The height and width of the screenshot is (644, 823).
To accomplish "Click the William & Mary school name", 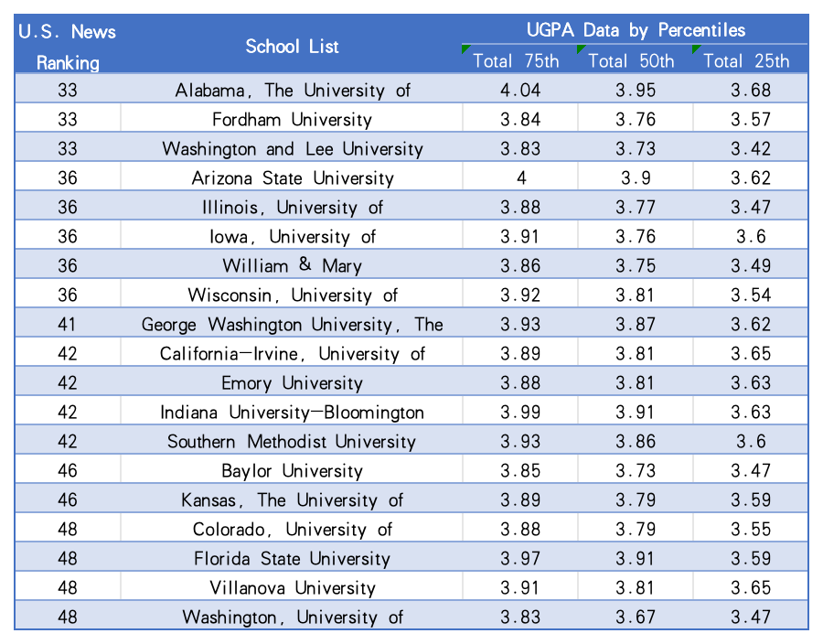I will click(292, 266).
